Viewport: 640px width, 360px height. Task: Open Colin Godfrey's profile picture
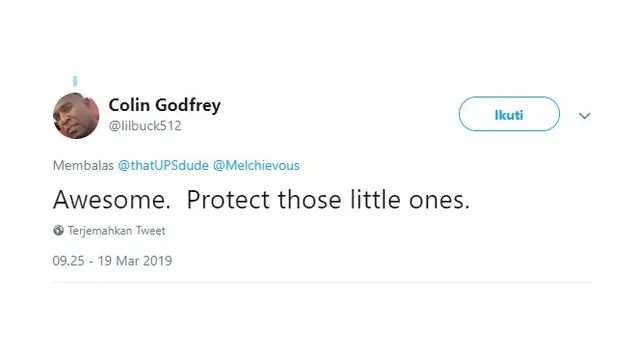coord(76,116)
